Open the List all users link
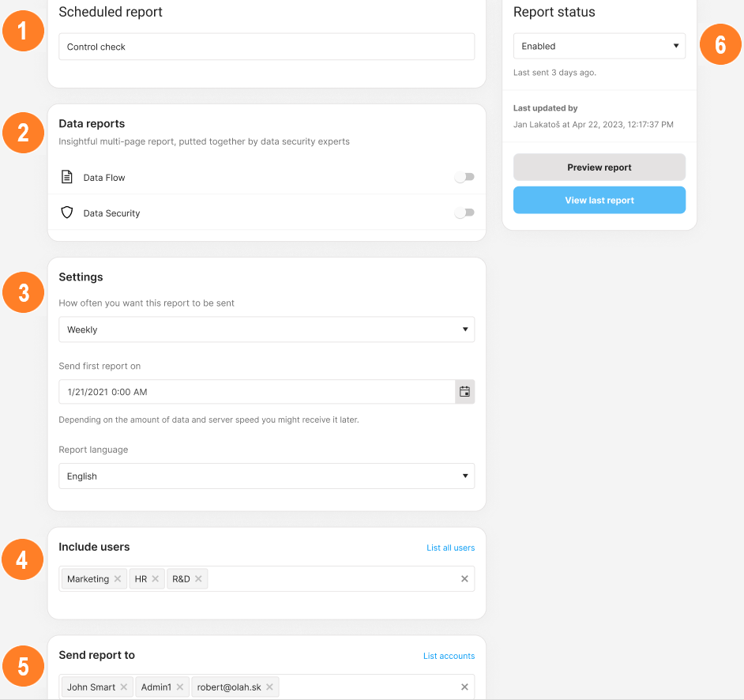 450,548
